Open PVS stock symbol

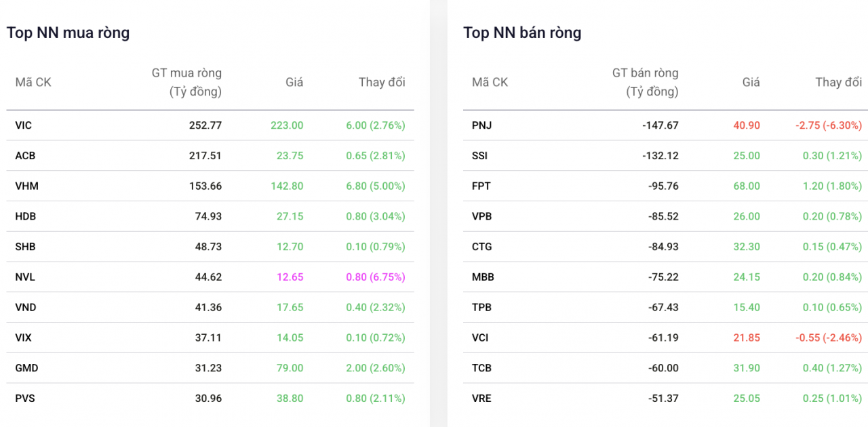tap(25, 399)
